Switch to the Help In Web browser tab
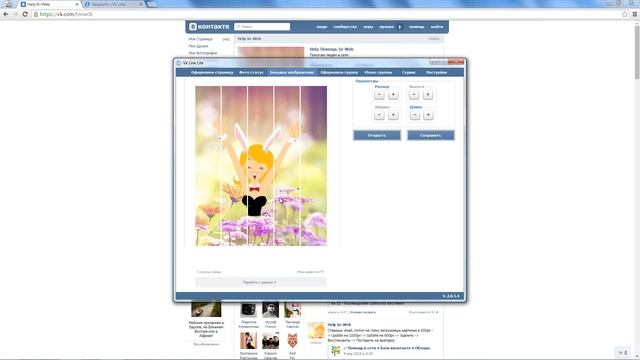Viewport: 640px width, 360px height. 49,4
